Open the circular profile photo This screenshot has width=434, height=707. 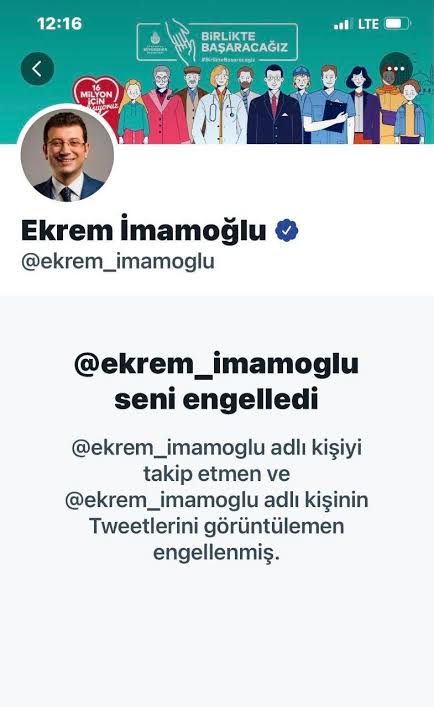coord(67,155)
